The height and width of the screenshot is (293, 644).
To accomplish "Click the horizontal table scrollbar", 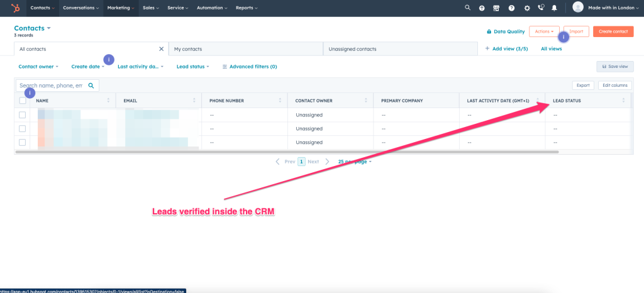I will 287,152.
